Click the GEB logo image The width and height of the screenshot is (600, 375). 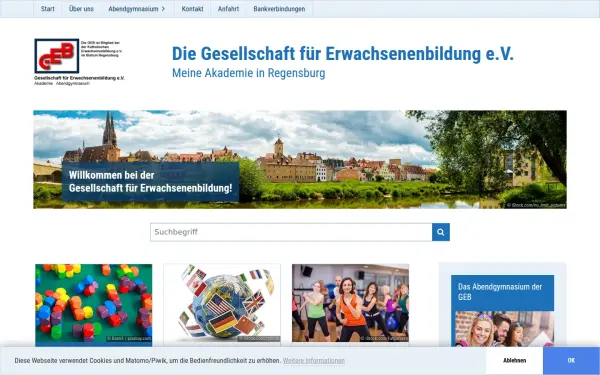pos(79,62)
